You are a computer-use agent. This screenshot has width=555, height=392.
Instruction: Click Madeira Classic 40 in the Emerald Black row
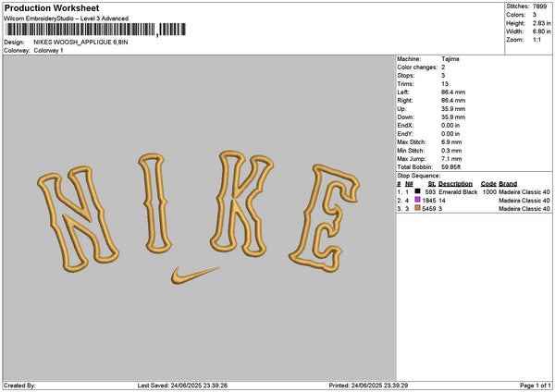(x=524, y=192)
